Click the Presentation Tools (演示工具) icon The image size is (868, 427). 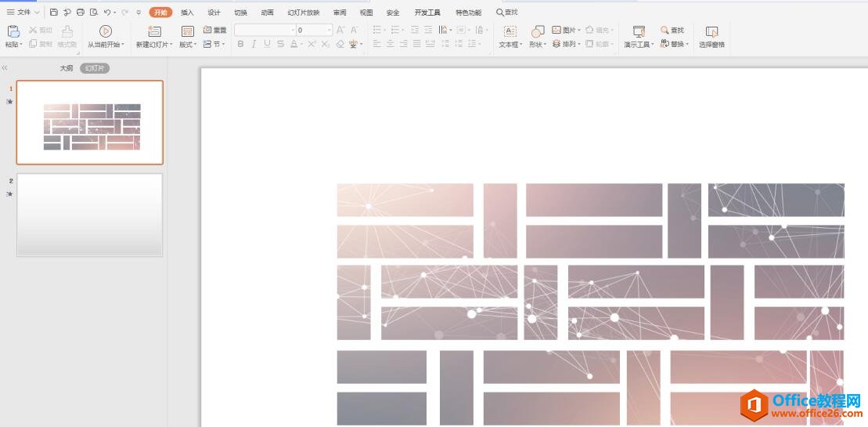[x=639, y=31]
